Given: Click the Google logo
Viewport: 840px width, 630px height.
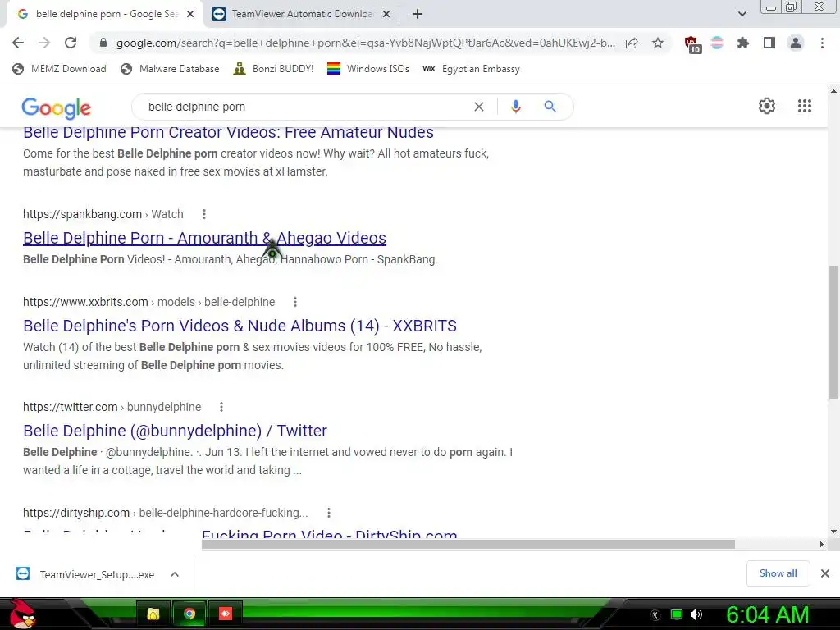Looking at the screenshot, I should coord(57,107).
